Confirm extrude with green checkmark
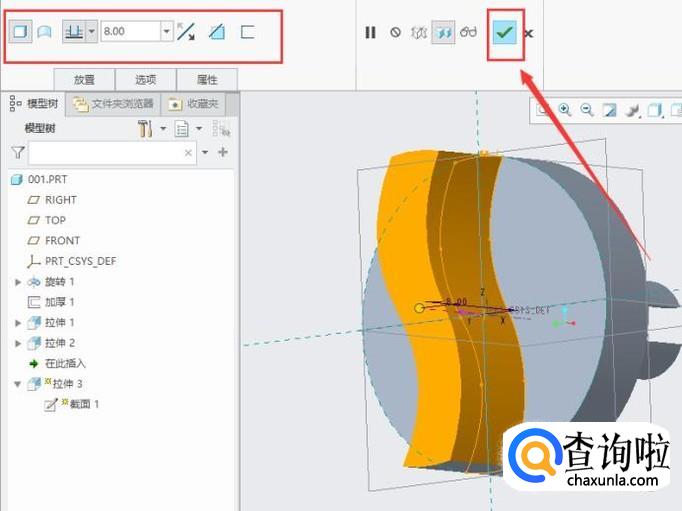The height and width of the screenshot is (511, 682). pyautogui.click(x=505, y=33)
